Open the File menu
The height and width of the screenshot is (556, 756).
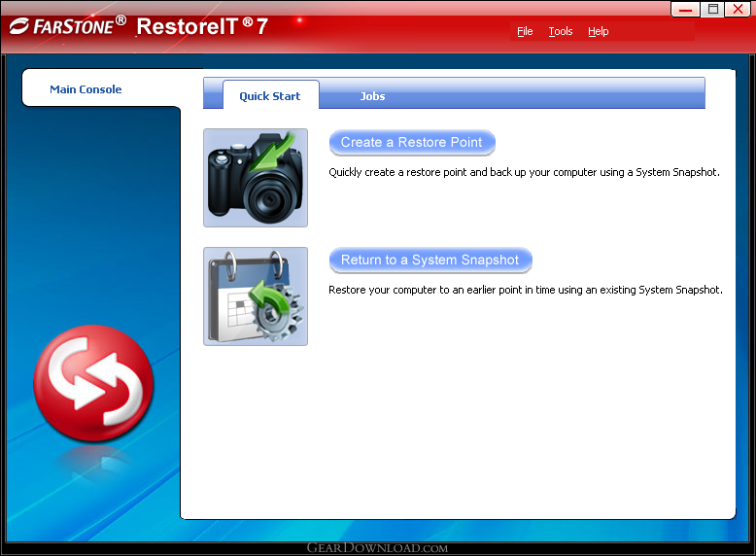pyautogui.click(x=525, y=31)
